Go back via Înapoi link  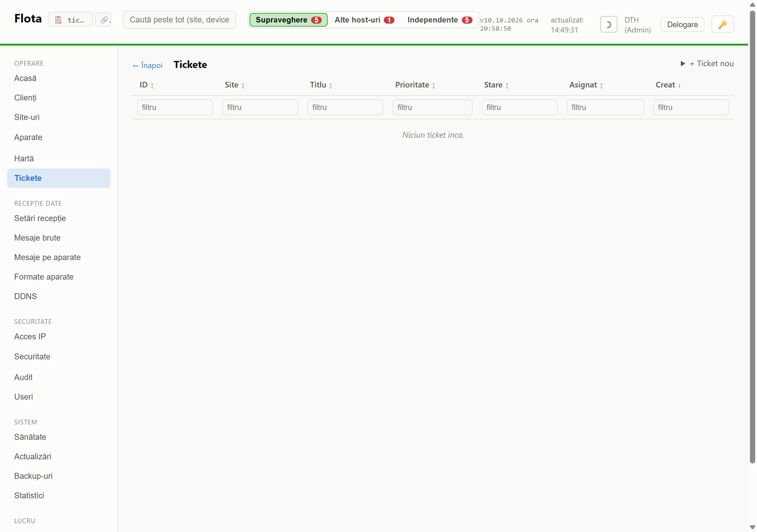tap(147, 65)
